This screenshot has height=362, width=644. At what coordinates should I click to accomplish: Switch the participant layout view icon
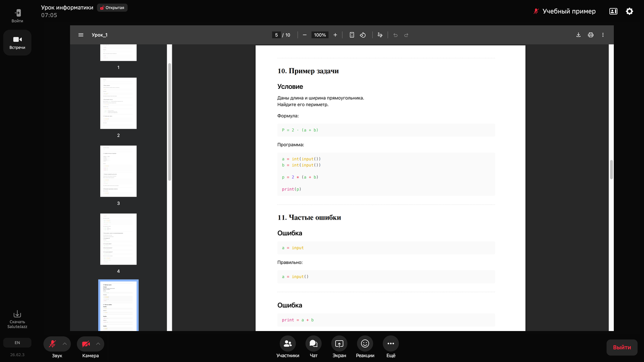613,11
